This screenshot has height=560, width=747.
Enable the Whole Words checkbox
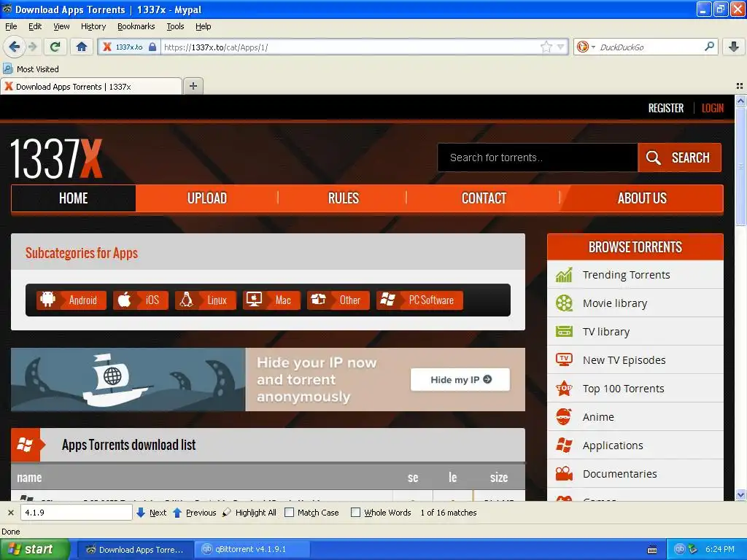[x=355, y=513]
